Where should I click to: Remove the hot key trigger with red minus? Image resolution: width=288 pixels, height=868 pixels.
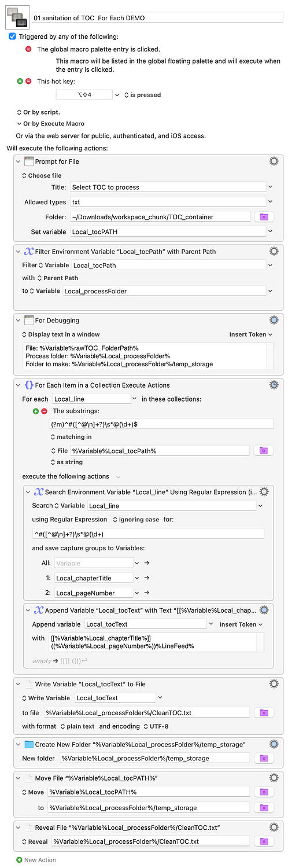28,82
